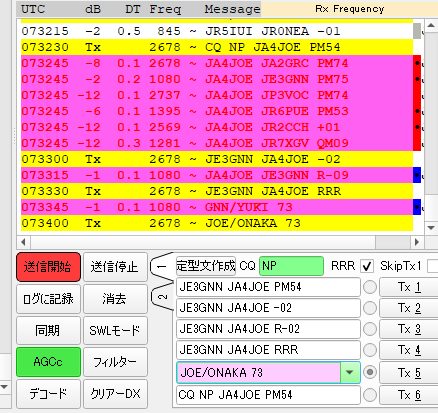The height and width of the screenshot is (413, 438).
Task: Click the Tx 1 button
Action: (x=409, y=287)
